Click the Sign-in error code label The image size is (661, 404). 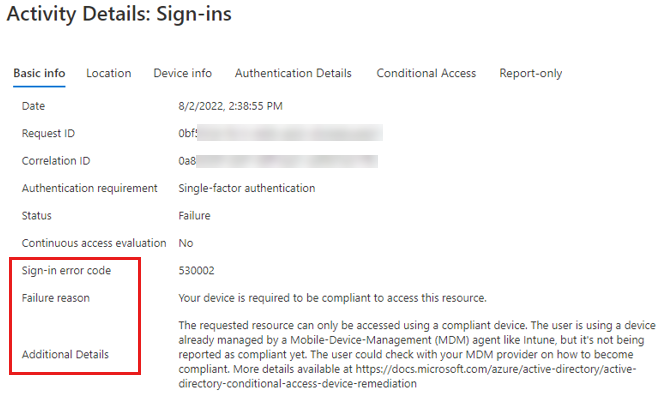pyautogui.click(x=66, y=271)
